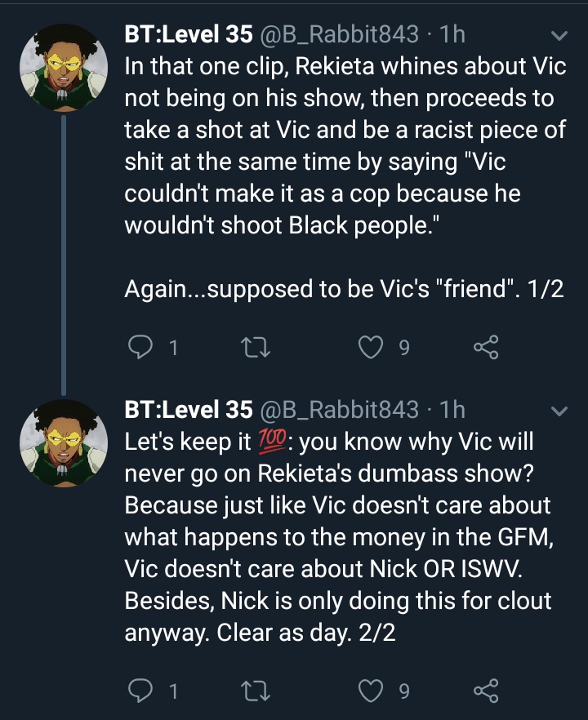Open @B_Rabbit843 handle on second tweet

pyautogui.click(x=340, y=410)
